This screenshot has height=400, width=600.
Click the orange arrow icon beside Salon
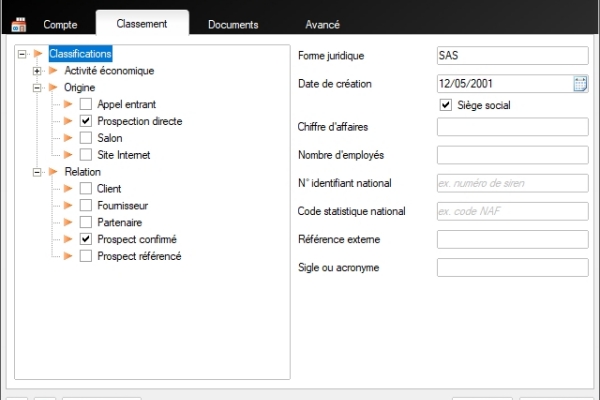[69, 138]
